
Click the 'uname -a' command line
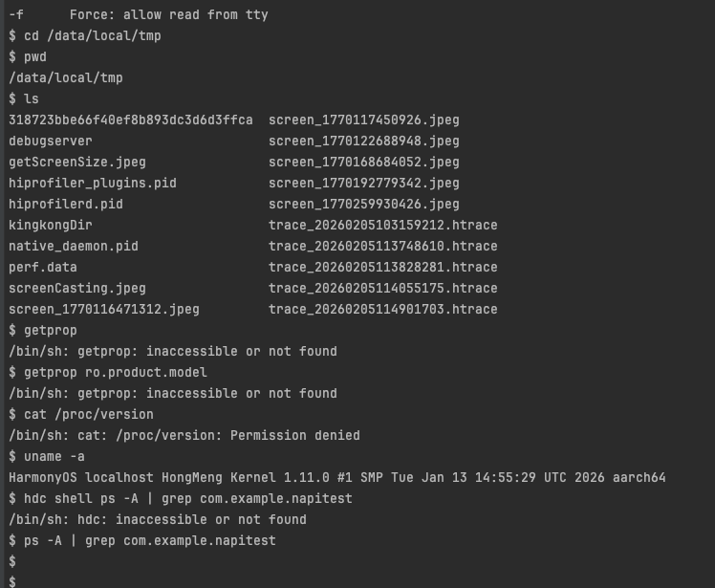[x=54, y=456]
